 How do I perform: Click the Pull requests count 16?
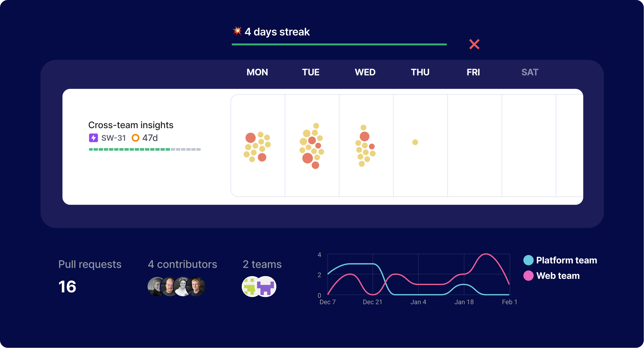[x=67, y=287]
